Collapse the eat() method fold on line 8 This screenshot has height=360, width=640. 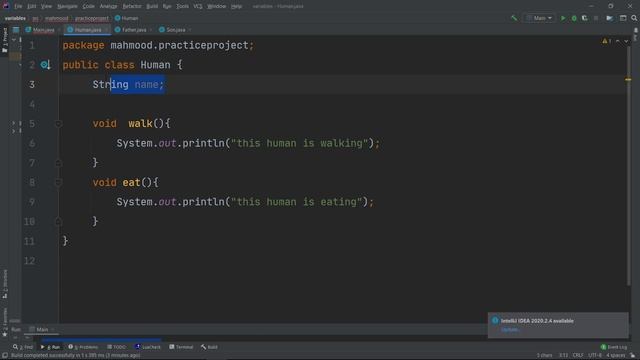pos(58,182)
